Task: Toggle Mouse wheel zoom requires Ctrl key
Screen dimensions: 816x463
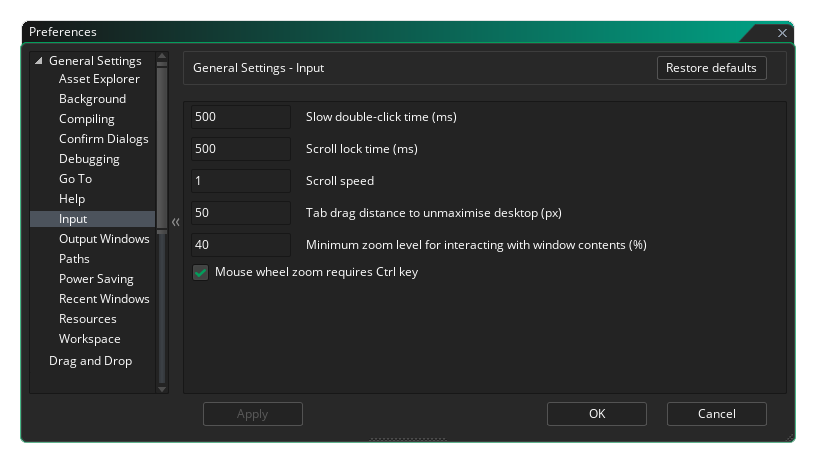Action: point(200,272)
